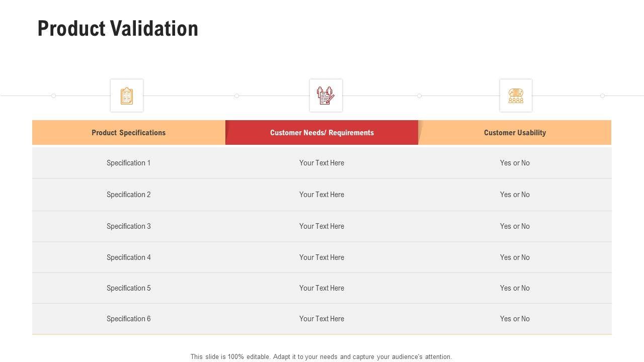Select the Specification 4 cell
Viewport: 644px width, 362px height.
click(x=128, y=257)
